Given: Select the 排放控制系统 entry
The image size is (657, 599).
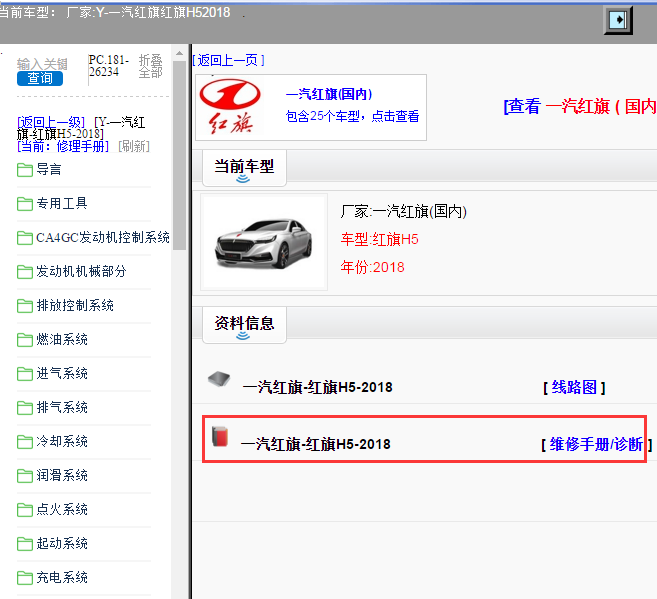Looking at the screenshot, I should tap(75, 305).
